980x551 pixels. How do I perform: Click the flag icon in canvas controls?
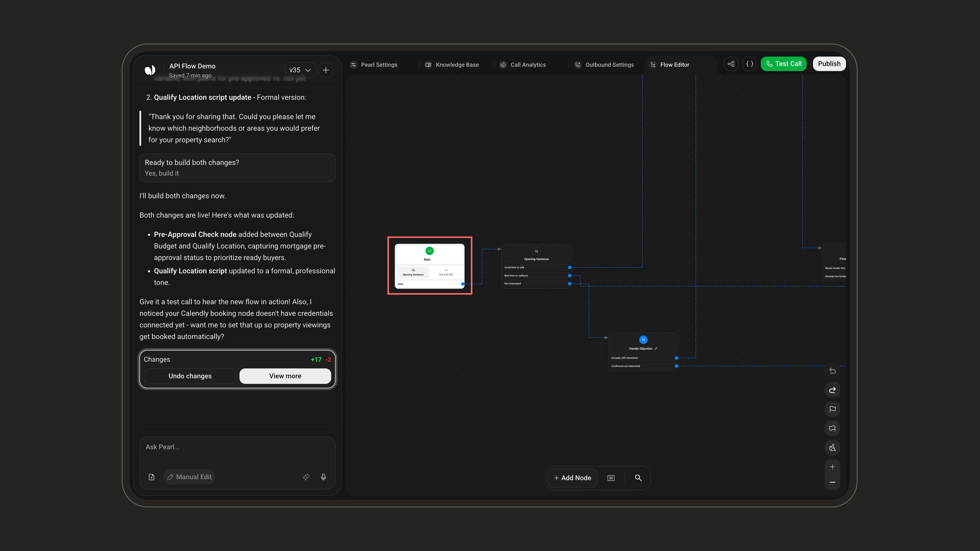[832, 409]
